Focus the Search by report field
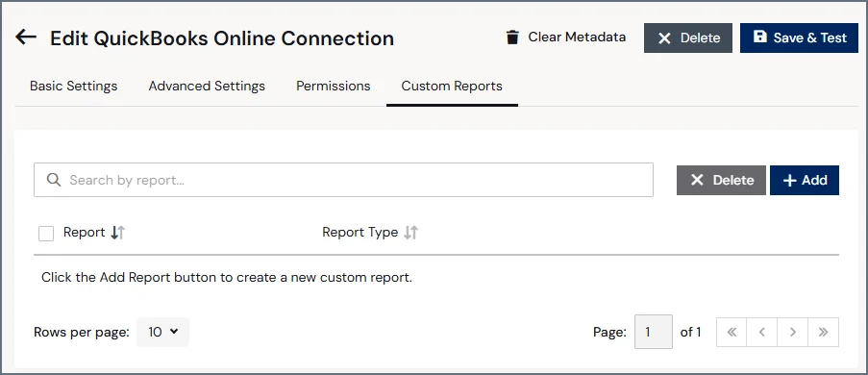 click(x=343, y=180)
